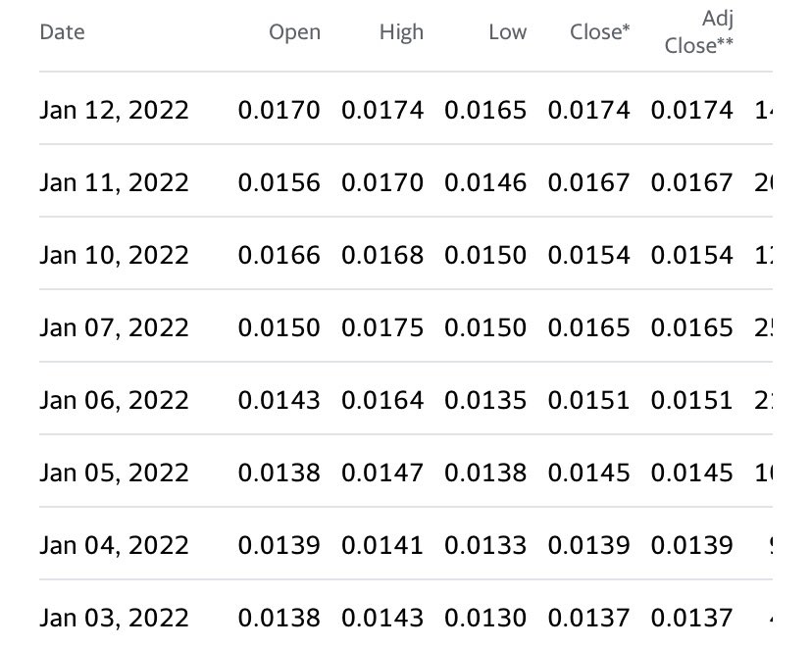Click High value 0.0168 for Jan 10

click(382, 255)
